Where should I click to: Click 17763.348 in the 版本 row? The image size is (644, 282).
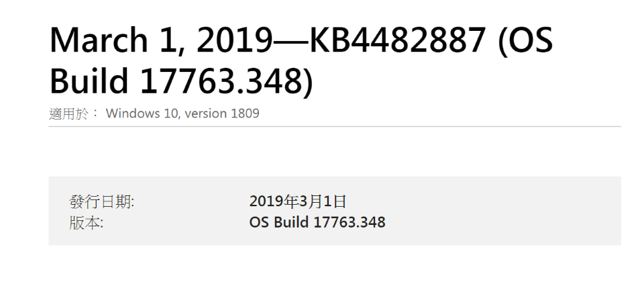tap(350, 222)
